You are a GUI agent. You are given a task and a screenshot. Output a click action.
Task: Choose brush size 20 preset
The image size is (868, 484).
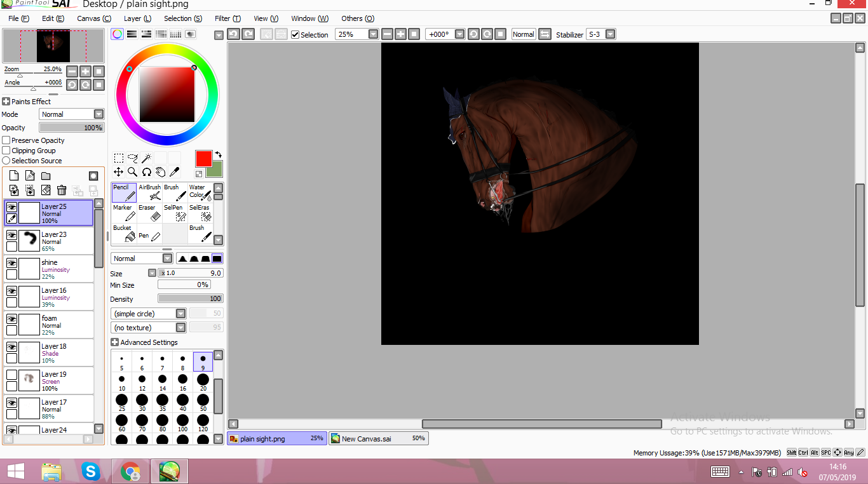pyautogui.click(x=203, y=380)
